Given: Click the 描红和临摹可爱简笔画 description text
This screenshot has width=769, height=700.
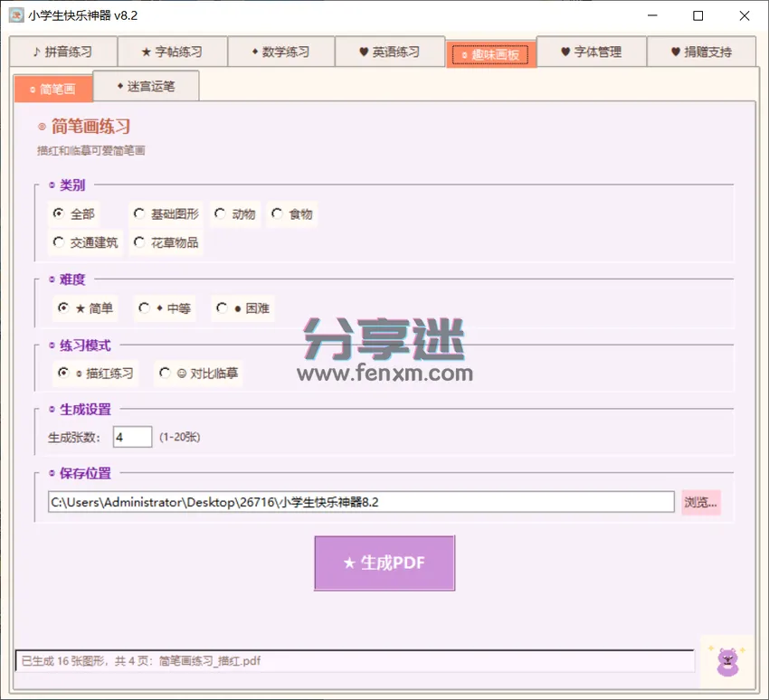Looking at the screenshot, I should [91, 151].
